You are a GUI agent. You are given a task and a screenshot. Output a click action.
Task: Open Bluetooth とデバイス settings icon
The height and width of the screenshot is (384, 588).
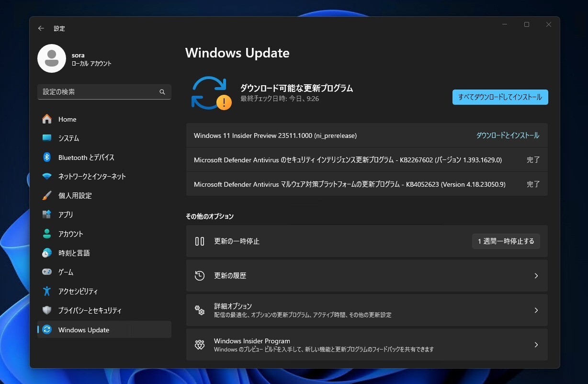(46, 157)
